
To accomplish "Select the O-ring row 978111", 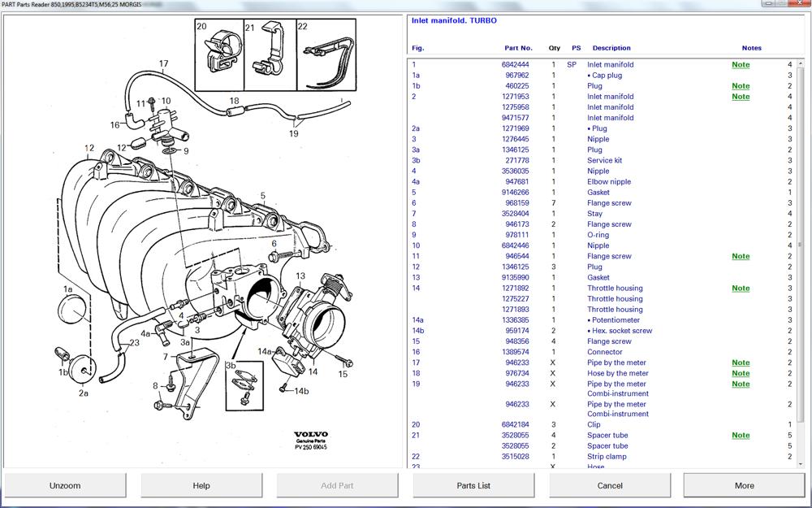I will (598, 235).
